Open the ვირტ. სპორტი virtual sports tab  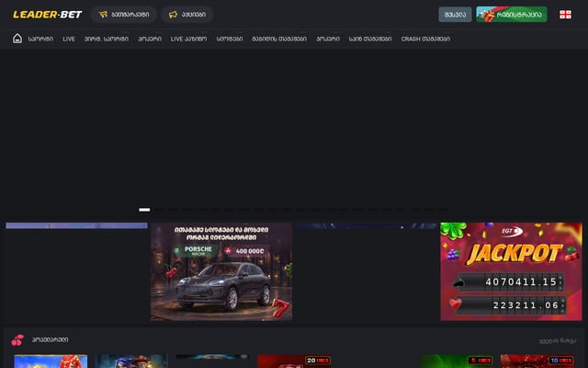click(x=107, y=39)
